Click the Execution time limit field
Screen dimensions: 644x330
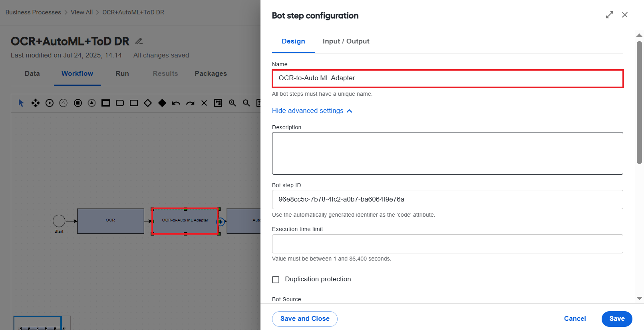coord(447,244)
